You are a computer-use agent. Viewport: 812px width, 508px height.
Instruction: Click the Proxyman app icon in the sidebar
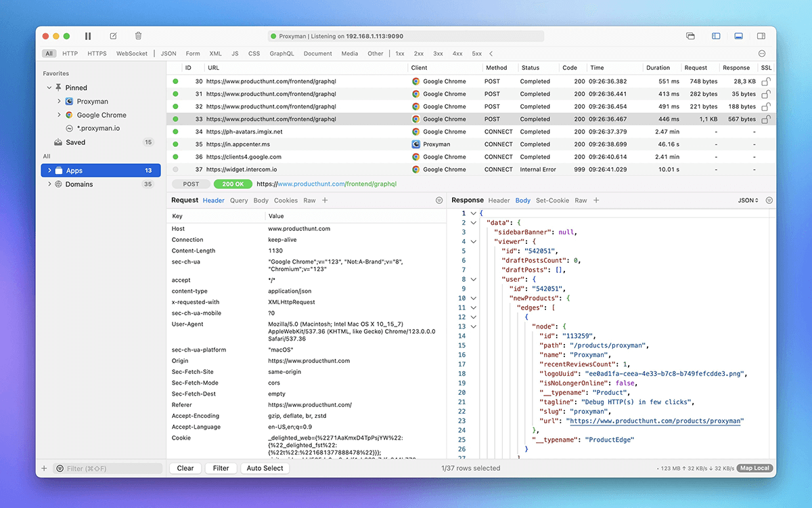coord(69,102)
